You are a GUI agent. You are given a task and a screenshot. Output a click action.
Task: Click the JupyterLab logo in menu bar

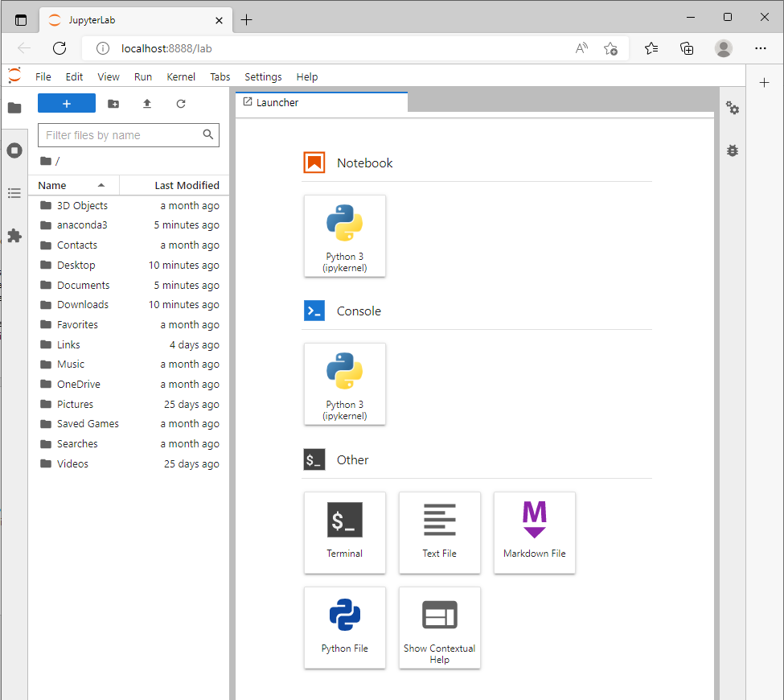tap(15, 76)
